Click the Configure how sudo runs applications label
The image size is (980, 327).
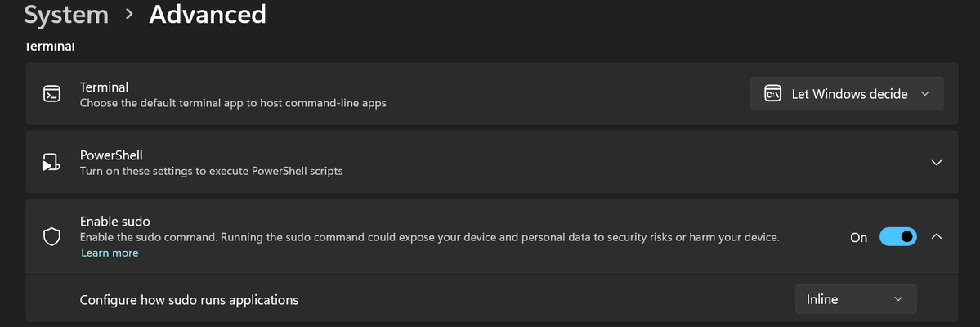tap(189, 300)
